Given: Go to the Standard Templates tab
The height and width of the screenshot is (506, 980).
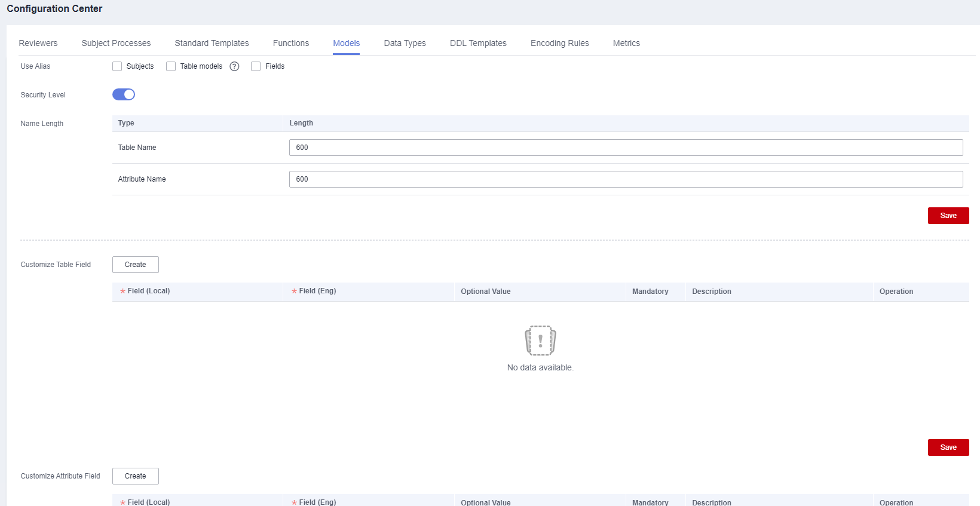Looking at the screenshot, I should tap(212, 43).
